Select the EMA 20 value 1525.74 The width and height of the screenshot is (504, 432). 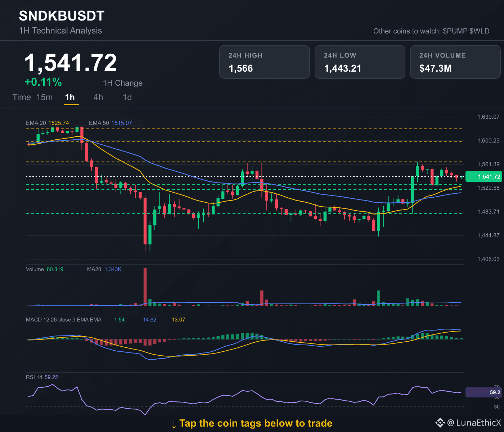click(x=59, y=123)
